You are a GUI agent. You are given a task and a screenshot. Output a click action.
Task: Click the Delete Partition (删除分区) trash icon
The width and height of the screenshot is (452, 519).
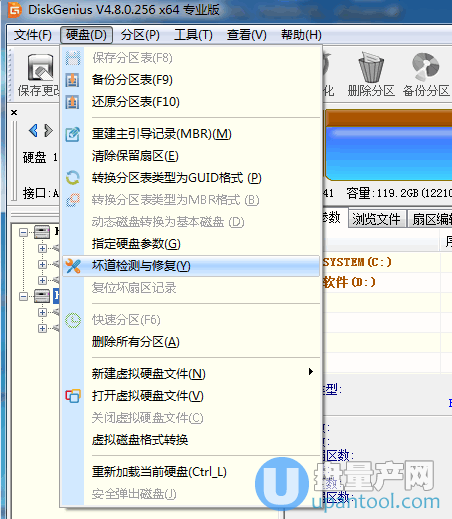coord(371,67)
